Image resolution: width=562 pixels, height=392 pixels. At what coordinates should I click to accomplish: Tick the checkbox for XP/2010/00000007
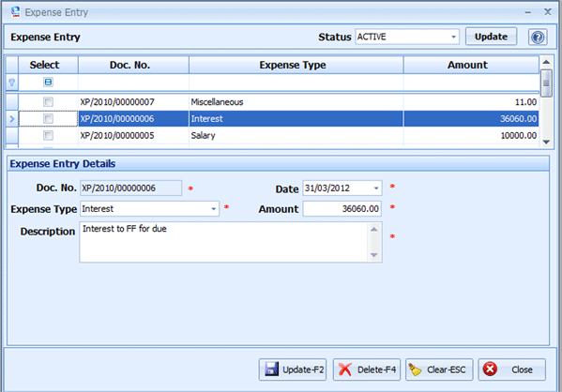(x=48, y=102)
